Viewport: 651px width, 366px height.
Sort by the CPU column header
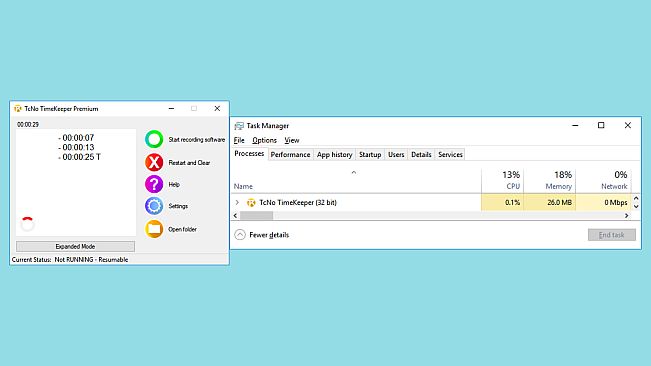coord(502,180)
